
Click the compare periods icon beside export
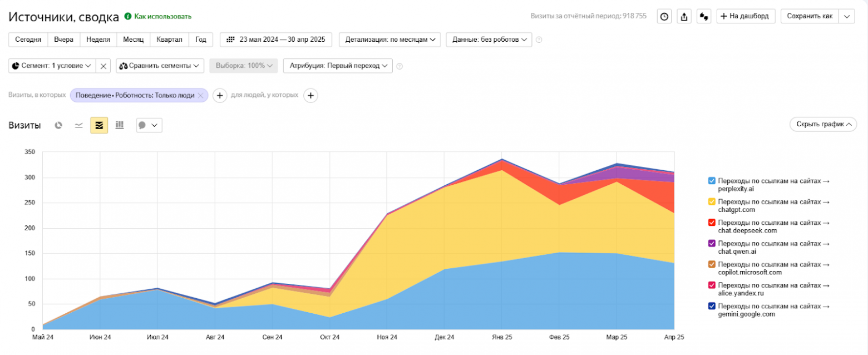coord(704,16)
